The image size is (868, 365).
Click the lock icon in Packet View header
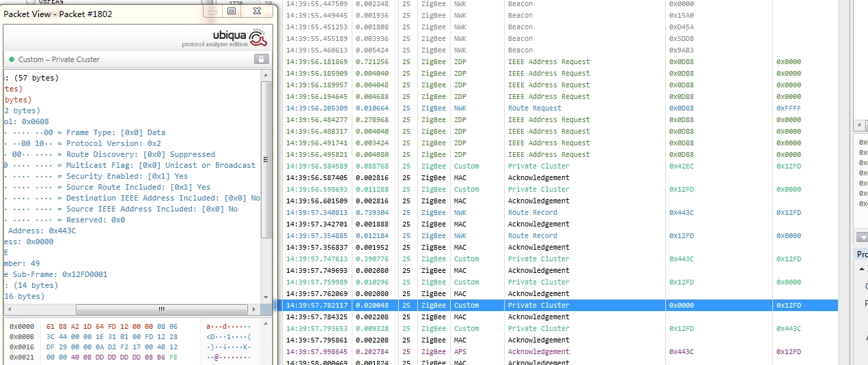(261, 59)
